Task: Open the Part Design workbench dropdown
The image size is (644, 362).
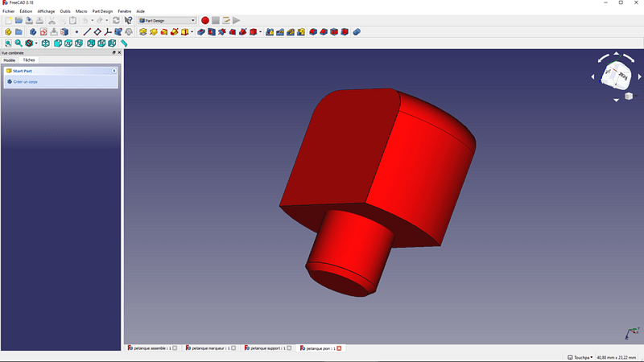Action: click(167, 21)
